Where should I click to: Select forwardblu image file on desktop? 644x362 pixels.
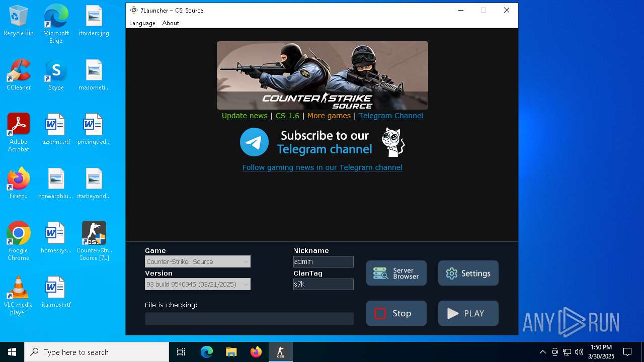(x=56, y=184)
